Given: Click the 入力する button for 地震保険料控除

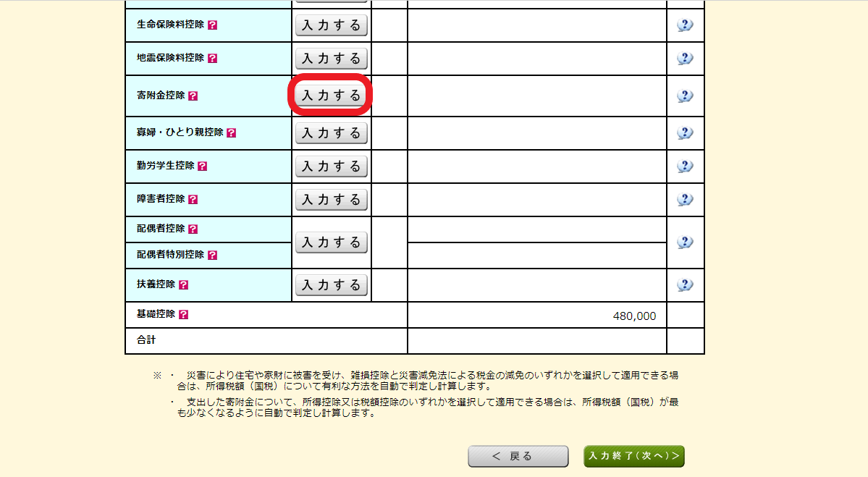Looking at the screenshot, I should [x=331, y=59].
